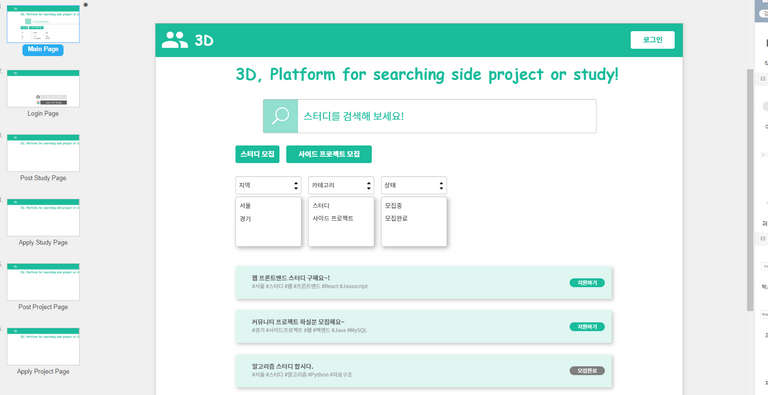Click 지원하기 on 웹 프론트엔드 스터디 card
Image resolution: width=768 pixels, height=395 pixels.
[x=587, y=283]
